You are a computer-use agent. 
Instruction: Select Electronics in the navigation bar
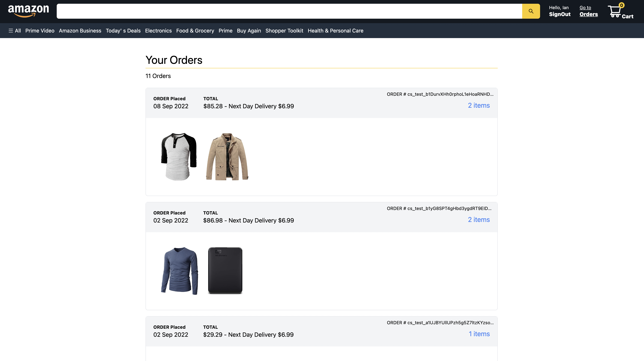tap(158, 31)
